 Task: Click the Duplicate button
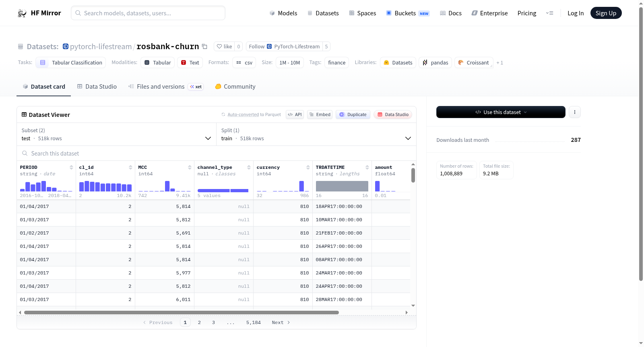pos(353,114)
